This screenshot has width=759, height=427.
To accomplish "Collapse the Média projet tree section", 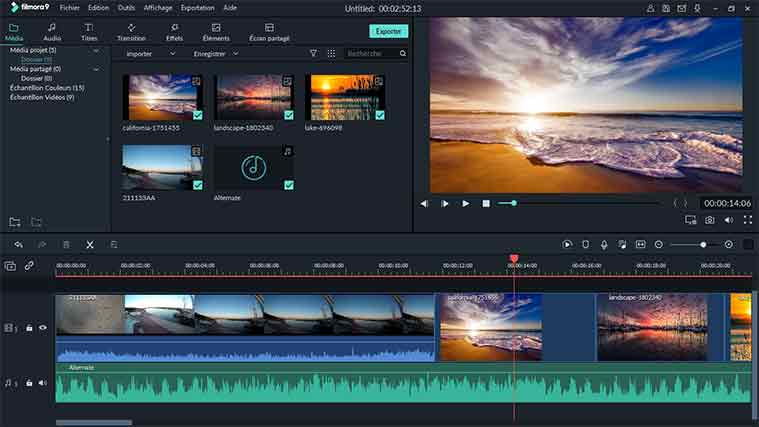I will click(x=96, y=50).
